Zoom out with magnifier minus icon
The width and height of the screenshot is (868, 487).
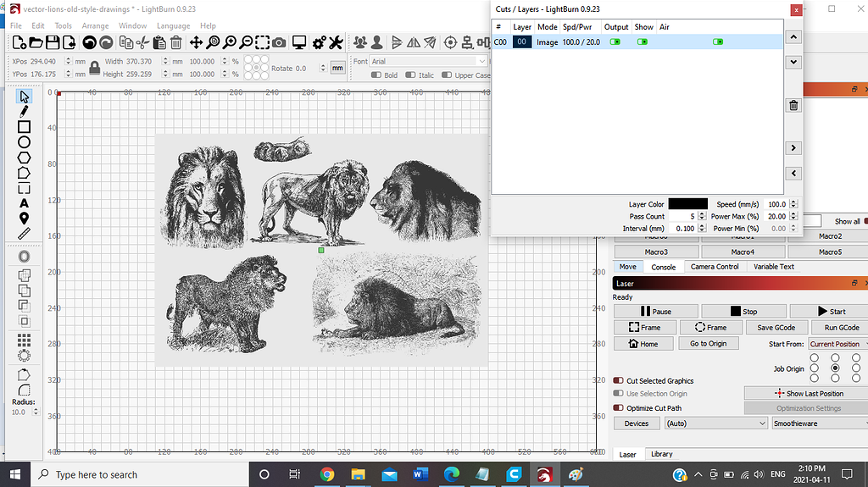[x=247, y=42]
